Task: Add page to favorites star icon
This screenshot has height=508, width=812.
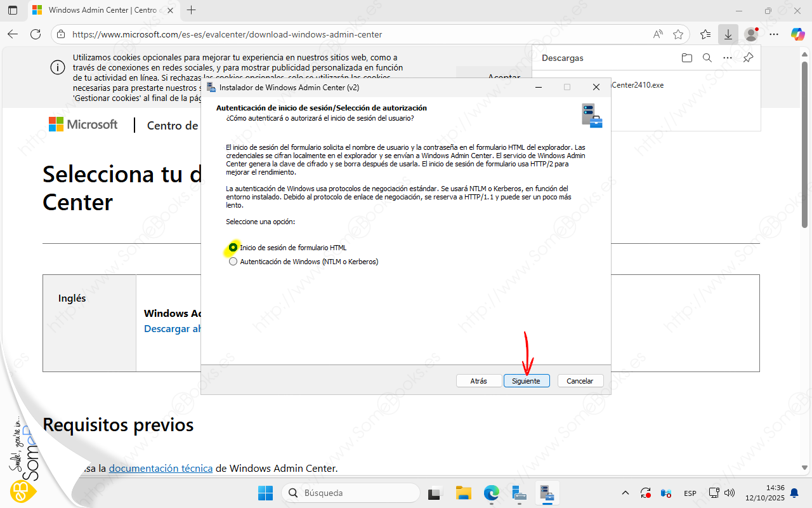Action: click(x=678, y=34)
